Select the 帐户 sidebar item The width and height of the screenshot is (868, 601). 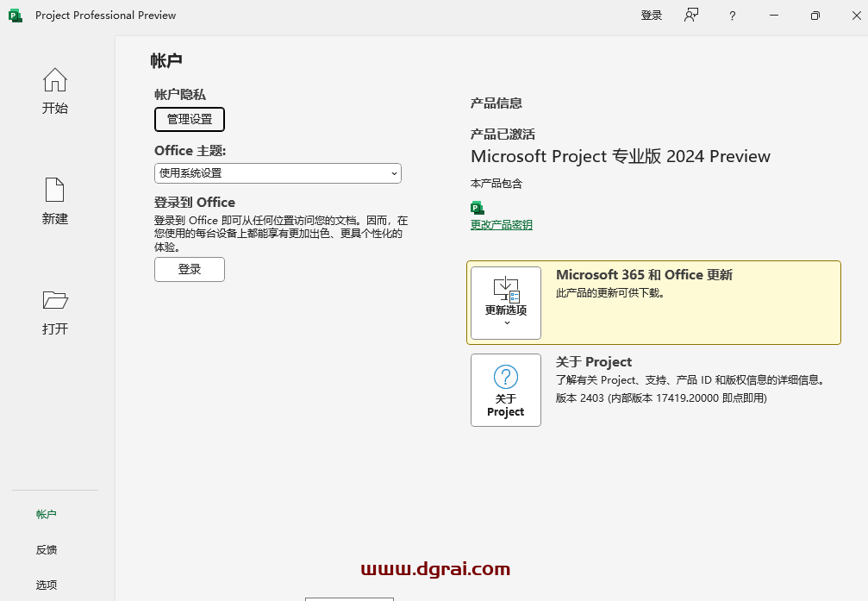coord(47,515)
